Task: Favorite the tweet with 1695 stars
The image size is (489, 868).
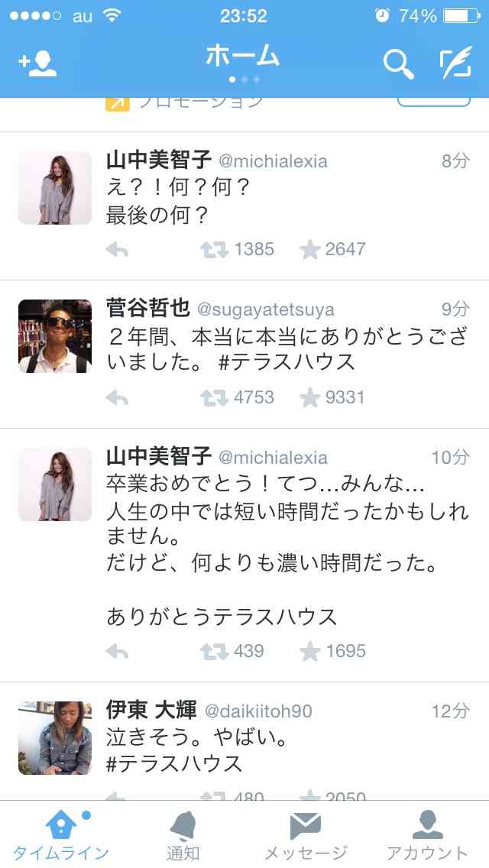Action: point(310,652)
